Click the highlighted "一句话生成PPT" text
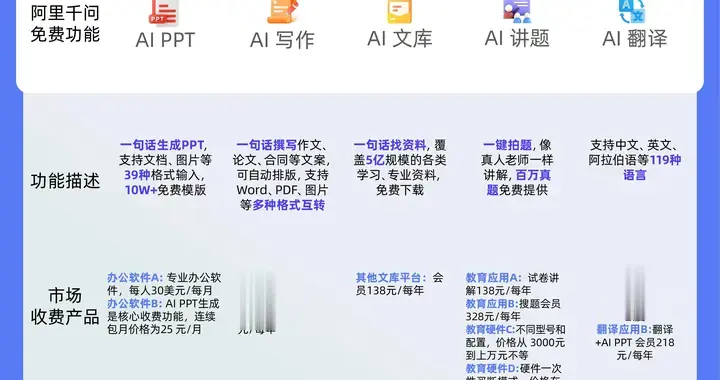This screenshot has width=720, height=380. click(162, 145)
